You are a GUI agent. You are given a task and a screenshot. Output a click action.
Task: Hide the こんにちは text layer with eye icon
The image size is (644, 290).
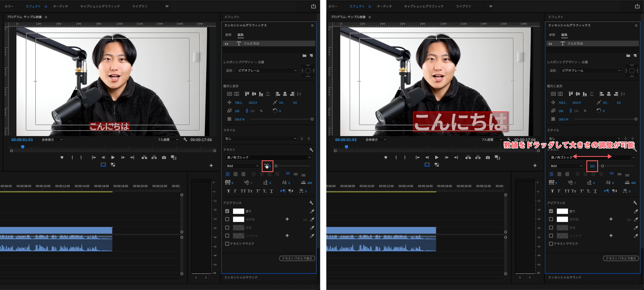226,44
